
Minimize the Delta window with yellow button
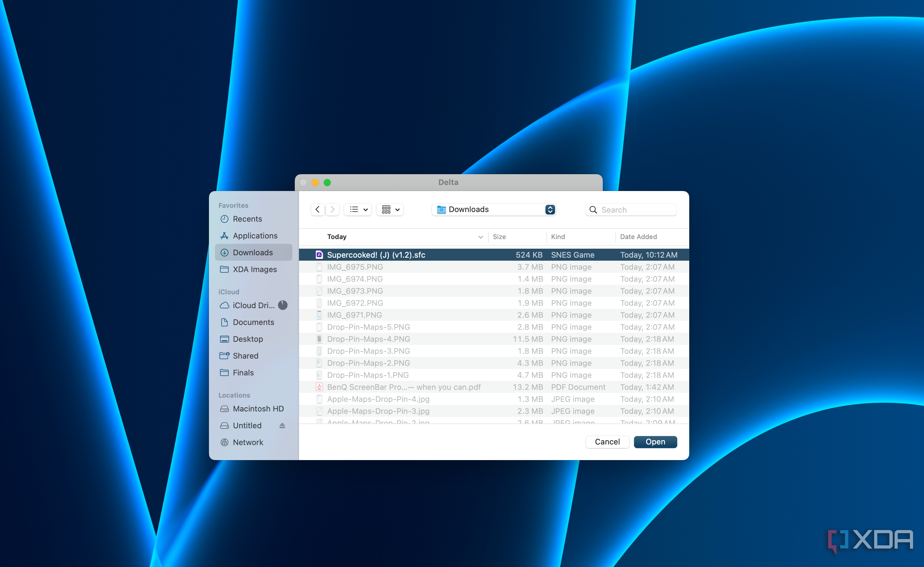pyautogui.click(x=316, y=182)
